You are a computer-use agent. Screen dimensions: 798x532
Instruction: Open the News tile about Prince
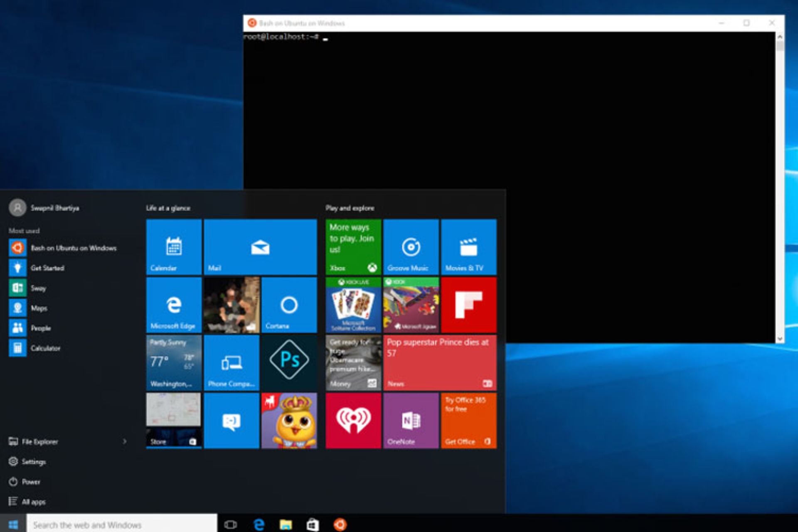[440, 363]
